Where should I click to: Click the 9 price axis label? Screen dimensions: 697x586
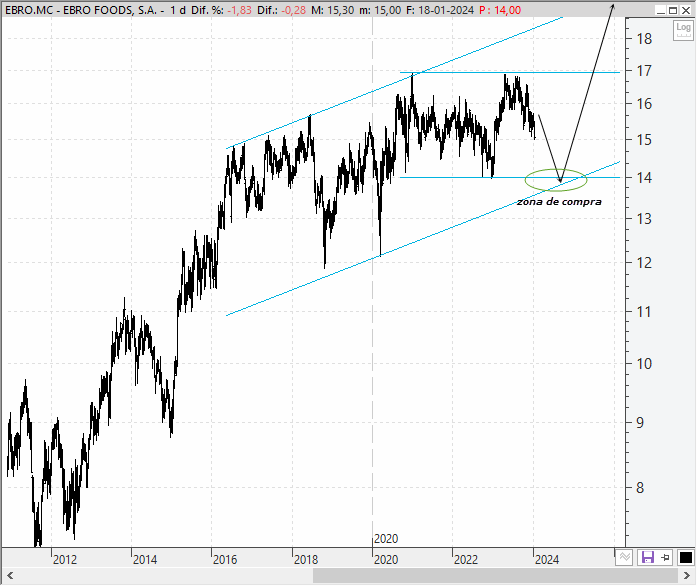(640, 423)
